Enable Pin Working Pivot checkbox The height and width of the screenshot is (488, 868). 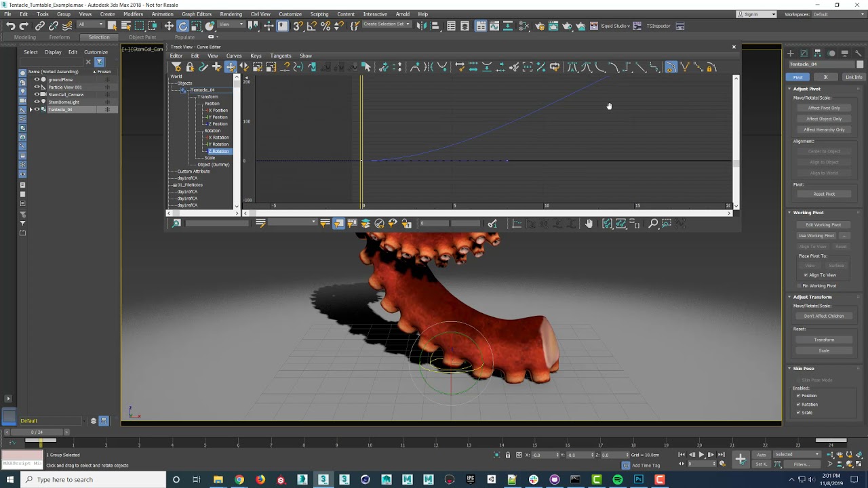(x=798, y=285)
